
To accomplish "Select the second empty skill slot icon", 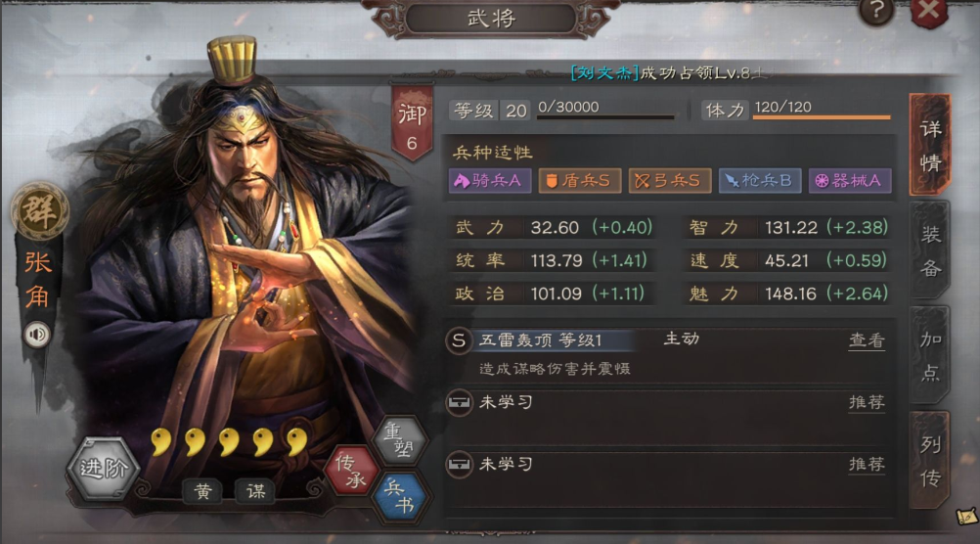I will click(x=459, y=465).
